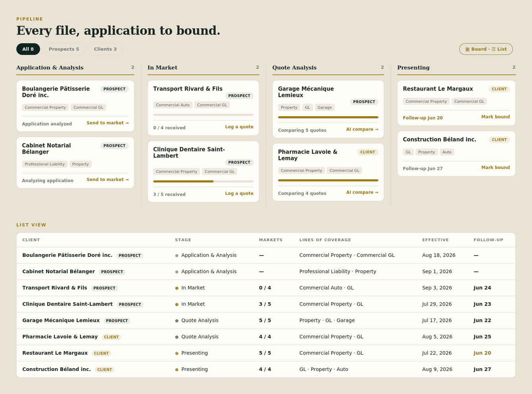
Task: Click the Application & Analysis column header
Action: point(50,68)
